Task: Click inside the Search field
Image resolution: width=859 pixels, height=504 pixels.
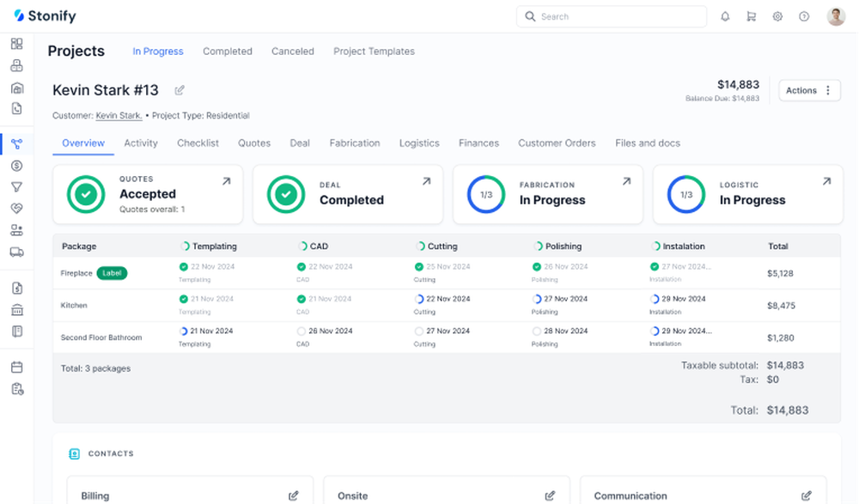Action: (612, 15)
